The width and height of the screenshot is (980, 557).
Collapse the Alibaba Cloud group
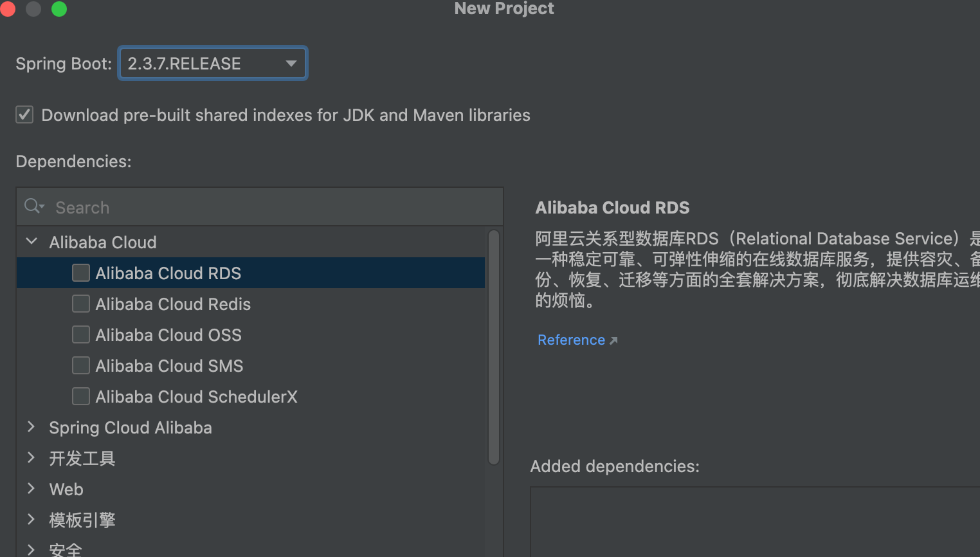31,241
